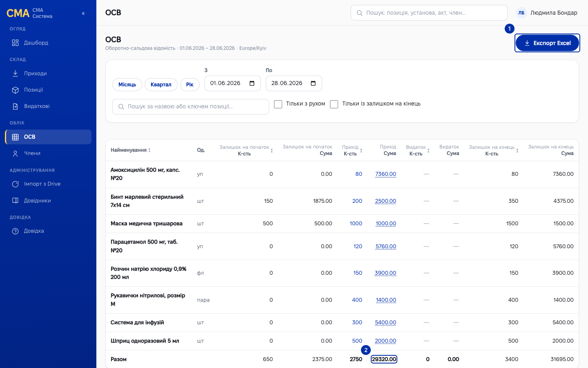Collapse the sidebar with the double chevron
The width and height of the screenshot is (588, 368).
coord(83,13)
